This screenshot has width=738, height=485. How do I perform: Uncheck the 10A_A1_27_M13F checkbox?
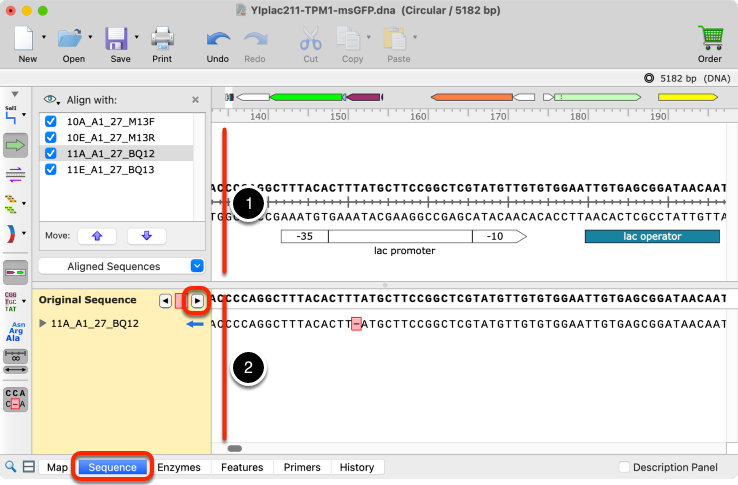(51, 121)
